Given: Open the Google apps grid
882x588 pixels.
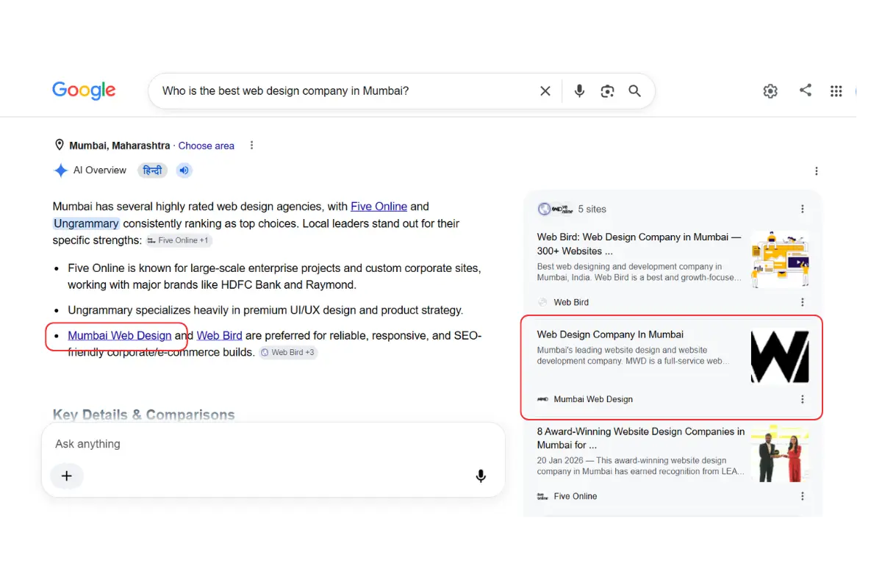Looking at the screenshot, I should 836,91.
